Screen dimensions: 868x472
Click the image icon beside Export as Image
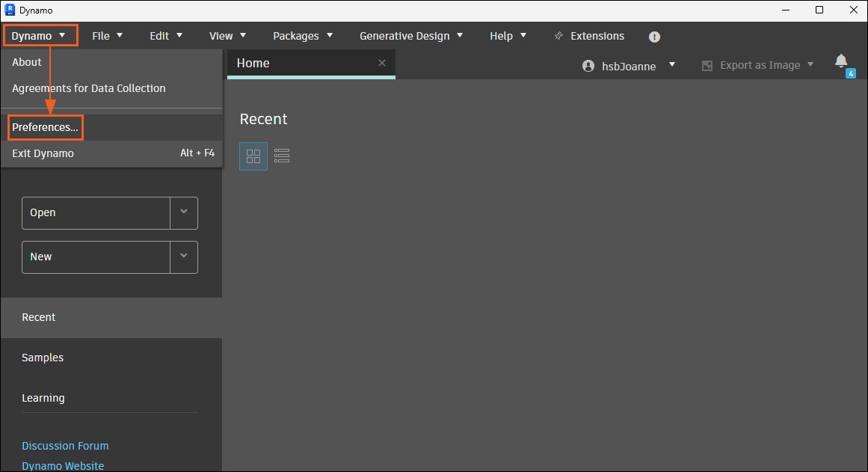pyautogui.click(x=707, y=66)
